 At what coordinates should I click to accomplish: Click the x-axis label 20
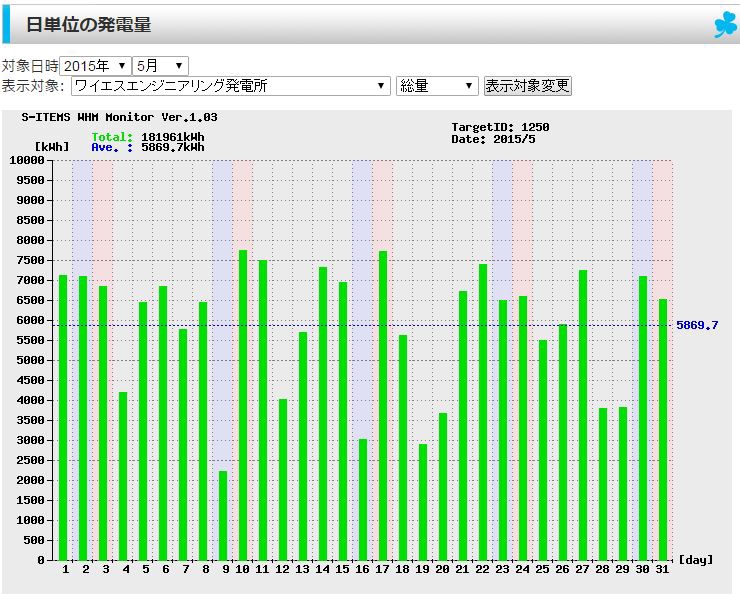pos(443,569)
